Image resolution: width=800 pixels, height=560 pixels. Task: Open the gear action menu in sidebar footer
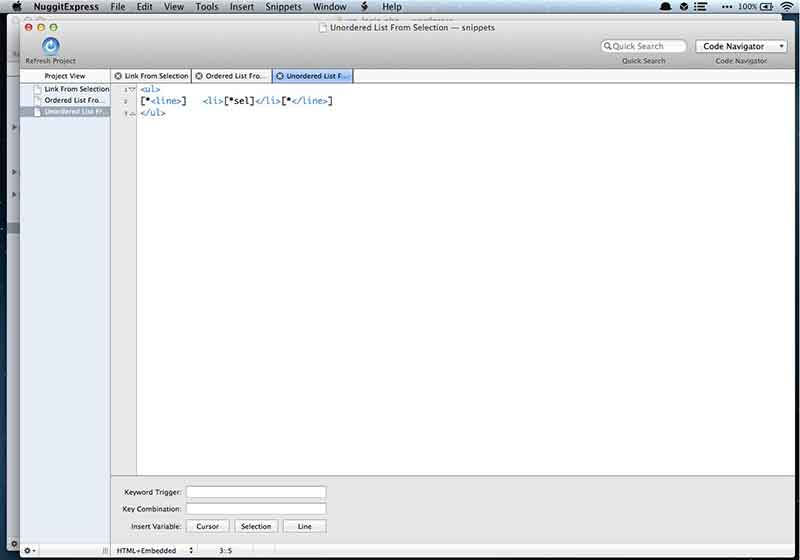click(30, 550)
